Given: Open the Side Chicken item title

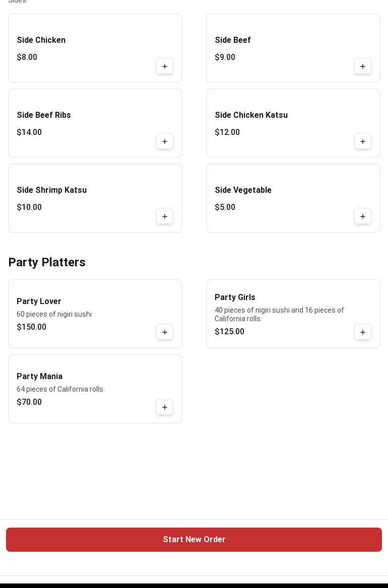Looking at the screenshot, I should coord(41,40).
